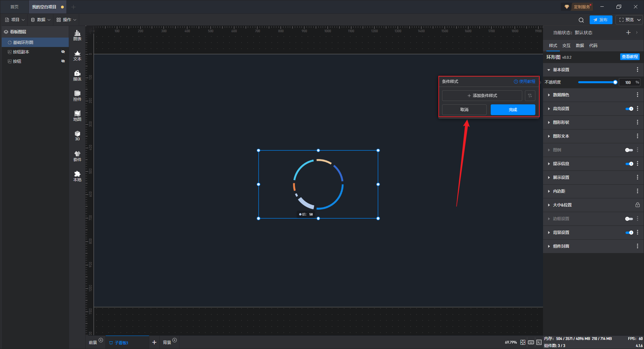
Task: Open the 地图 map components icon
Action: point(77,116)
